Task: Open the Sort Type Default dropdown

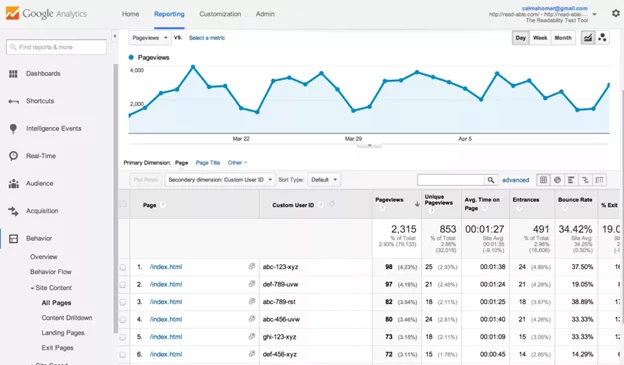Action: [324, 180]
